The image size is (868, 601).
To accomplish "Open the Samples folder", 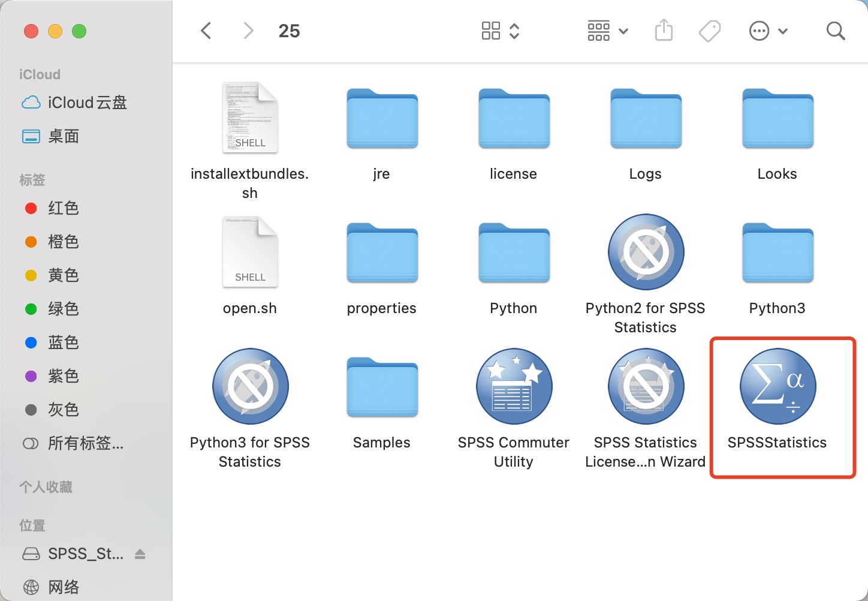I will click(382, 387).
